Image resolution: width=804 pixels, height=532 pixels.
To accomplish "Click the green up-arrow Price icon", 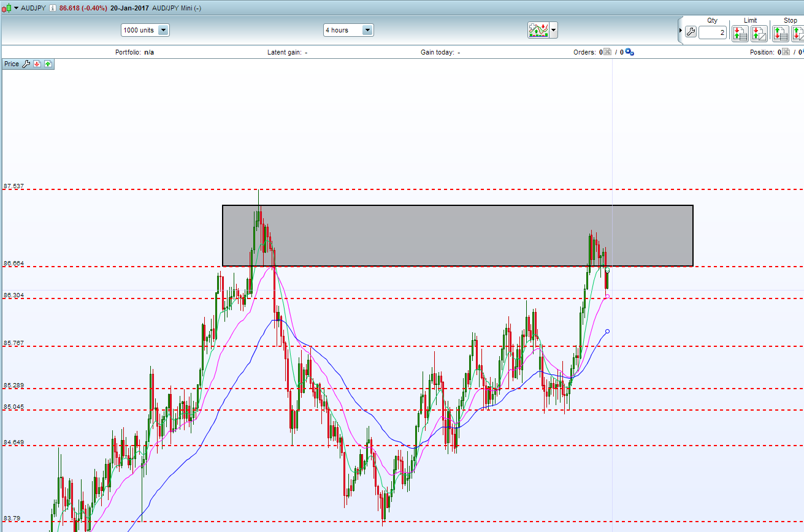I will (x=48, y=64).
